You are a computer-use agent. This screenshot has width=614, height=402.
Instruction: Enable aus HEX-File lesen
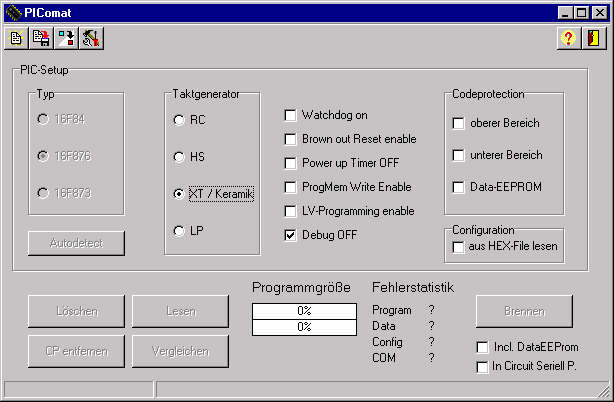pyautogui.click(x=458, y=246)
